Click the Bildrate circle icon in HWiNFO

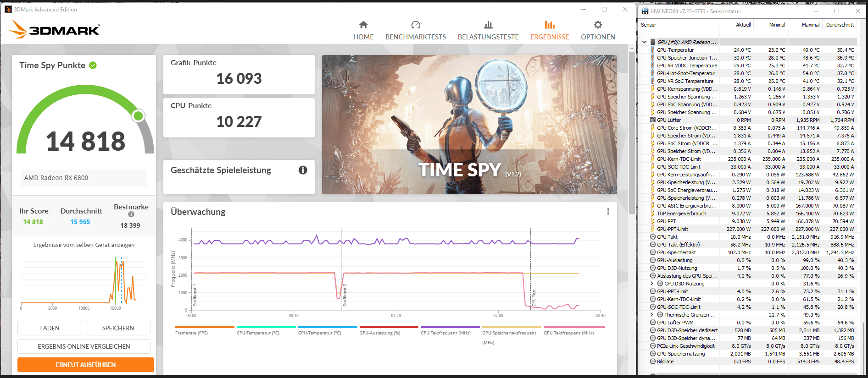click(653, 362)
